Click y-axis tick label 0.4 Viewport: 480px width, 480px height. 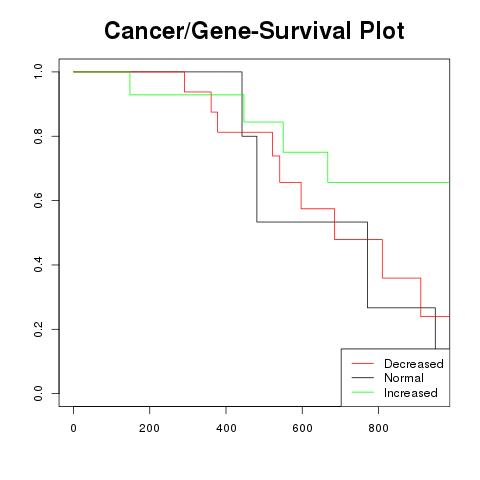pyautogui.click(x=38, y=264)
